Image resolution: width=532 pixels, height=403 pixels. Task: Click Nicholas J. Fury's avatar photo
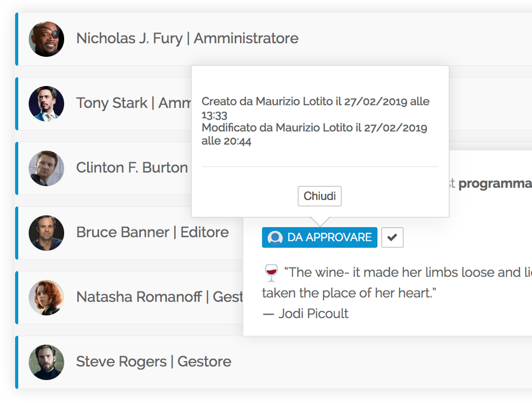pyautogui.click(x=46, y=39)
